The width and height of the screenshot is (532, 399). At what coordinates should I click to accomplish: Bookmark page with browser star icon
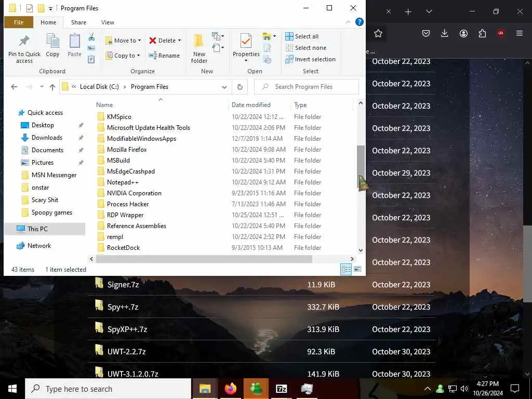(x=378, y=33)
